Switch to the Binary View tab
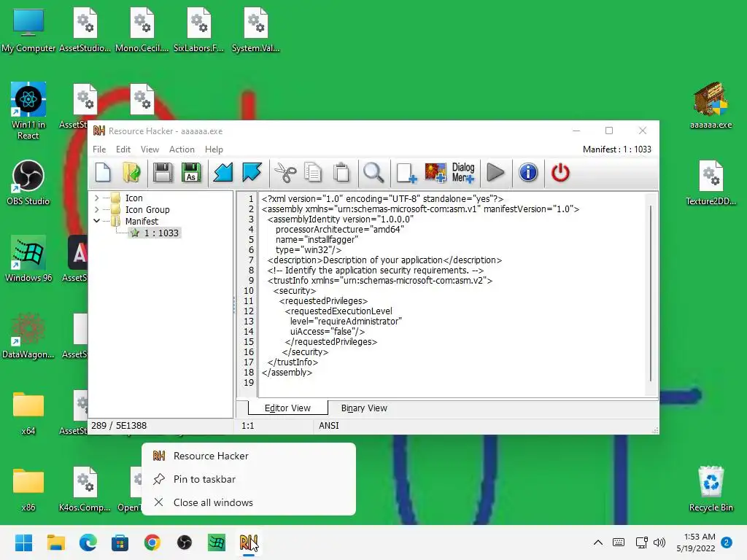The image size is (747, 560). point(364,408)
